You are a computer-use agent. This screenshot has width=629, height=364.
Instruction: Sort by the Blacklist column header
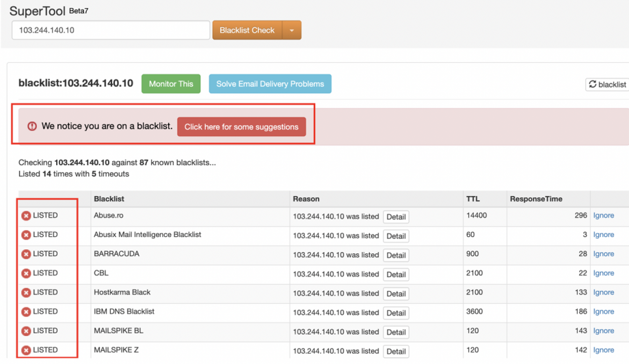click(x=109, y=199)
